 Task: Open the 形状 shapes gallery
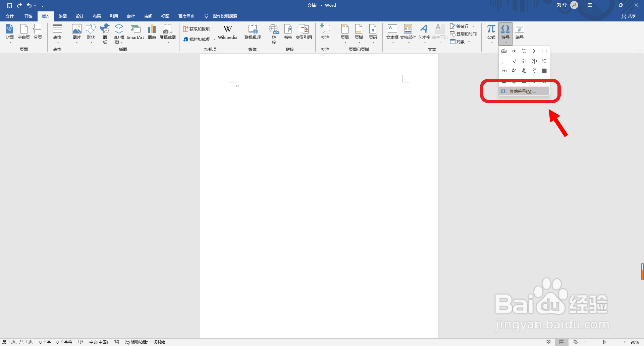tap(91, 33)
